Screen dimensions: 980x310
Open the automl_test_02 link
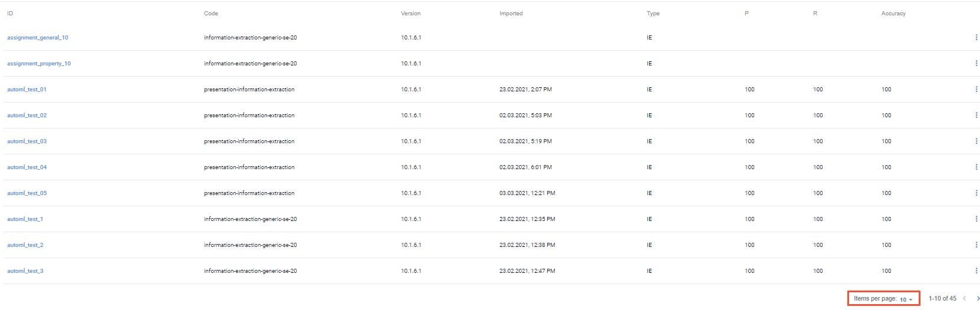coord(27,116)
